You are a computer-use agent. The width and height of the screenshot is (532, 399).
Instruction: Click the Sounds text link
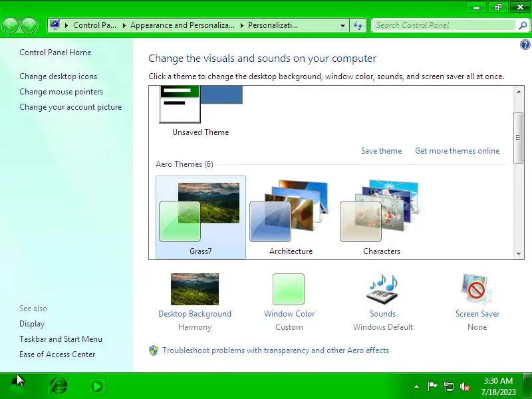point(383,314)
